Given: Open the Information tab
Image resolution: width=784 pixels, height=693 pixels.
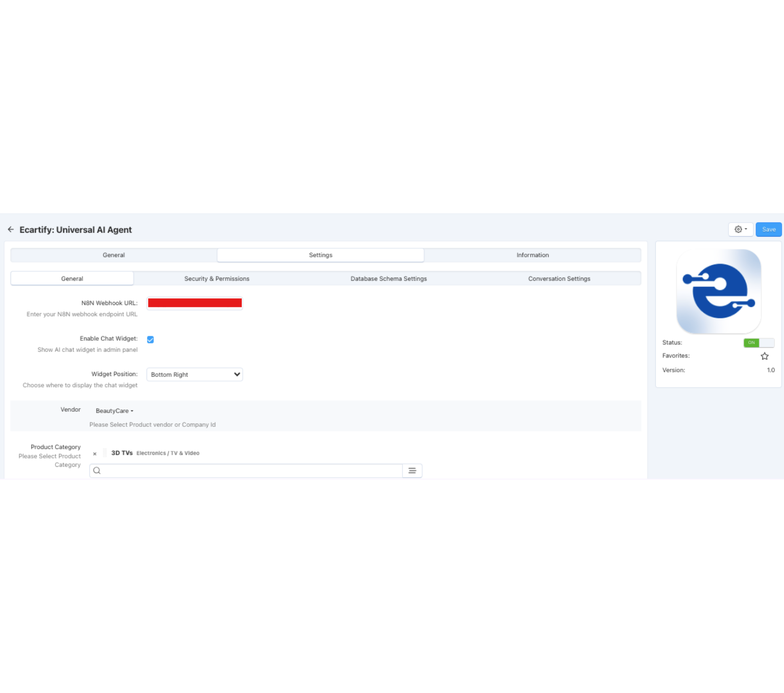Looking at the screenshot, I should point(532,255).
